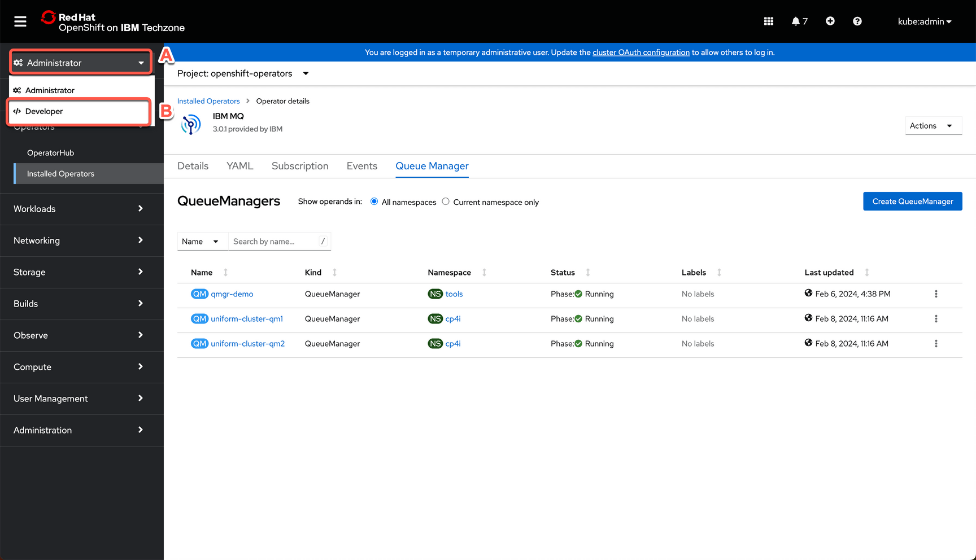Open the kebab menu for qmgr-demo
Screen dimensions: 976x560
tap(936, 294)
